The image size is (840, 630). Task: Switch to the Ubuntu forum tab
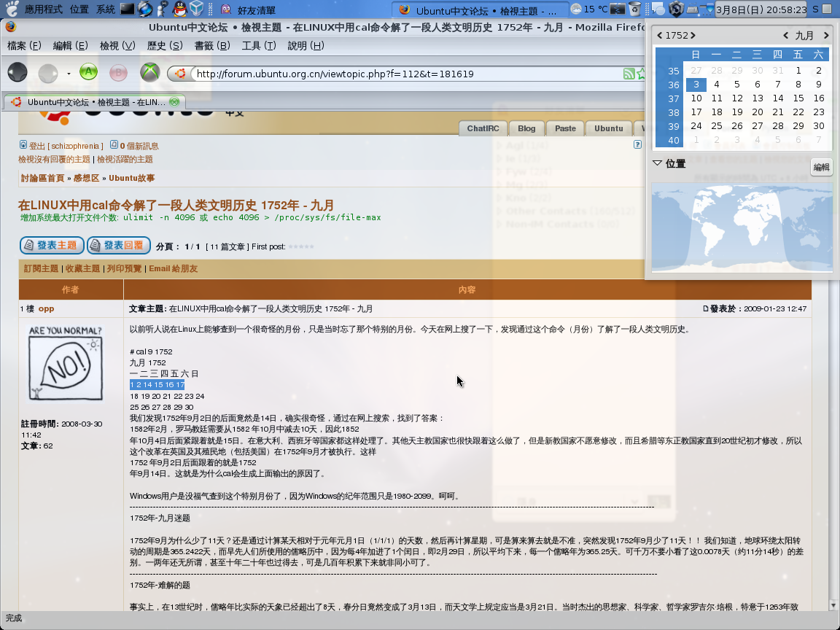[609, 128]
